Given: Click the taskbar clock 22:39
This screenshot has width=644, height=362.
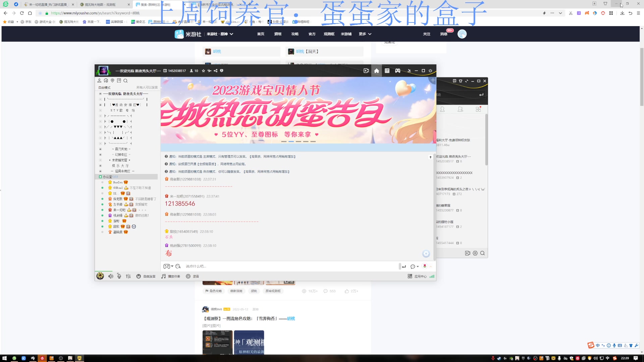Looking at the screenshot, I should 625,358.
